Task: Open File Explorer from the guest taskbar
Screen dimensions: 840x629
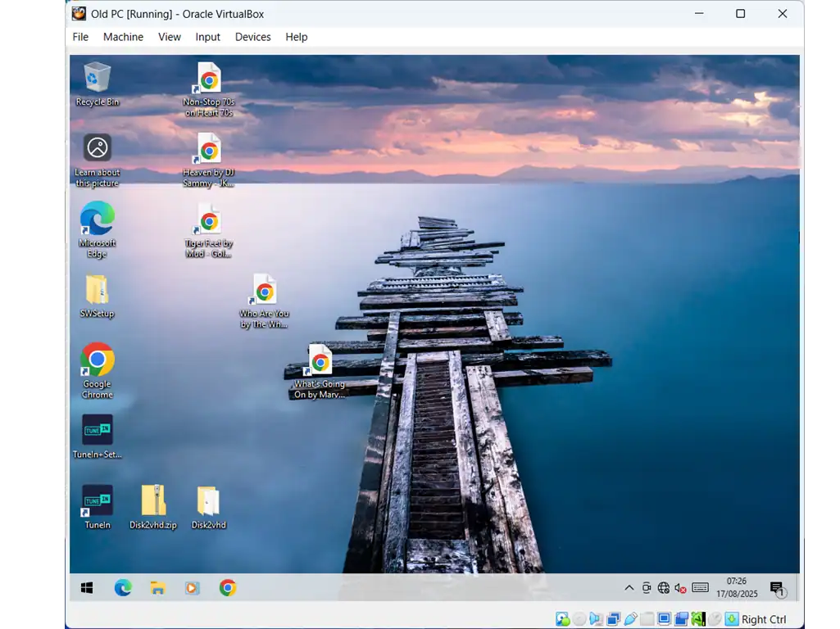Action: [157, 588]
